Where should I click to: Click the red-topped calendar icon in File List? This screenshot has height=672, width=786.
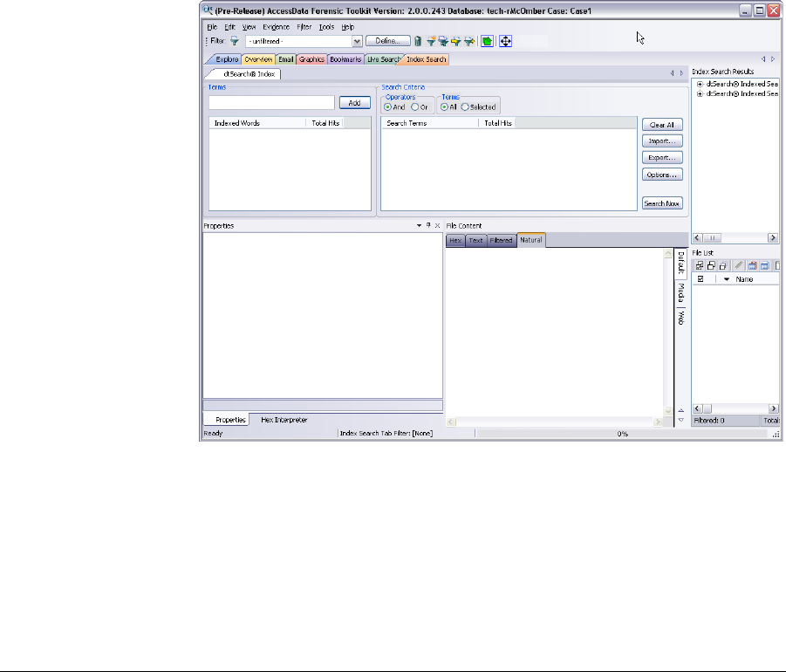tap(753, 266)
